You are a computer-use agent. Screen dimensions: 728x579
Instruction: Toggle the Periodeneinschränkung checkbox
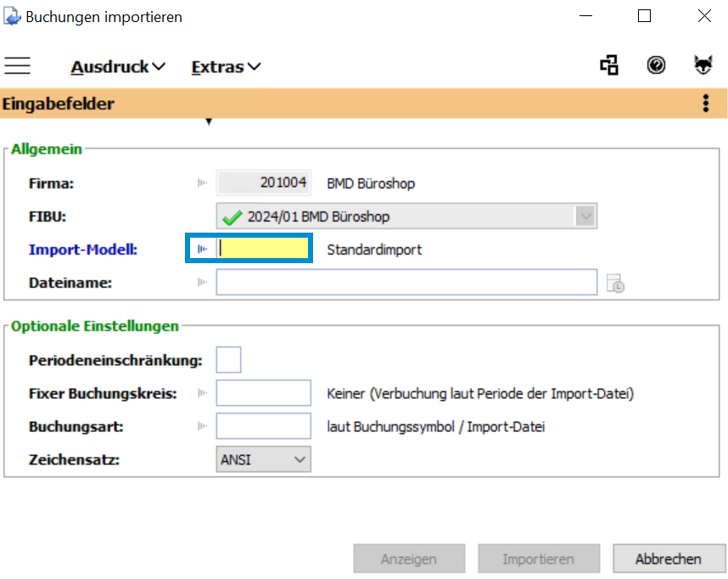(228, 360)
